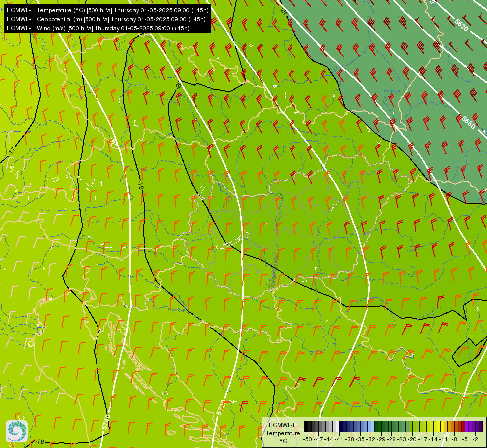
Task: Click the -23 legend scale value
Action: coord(401,439)
